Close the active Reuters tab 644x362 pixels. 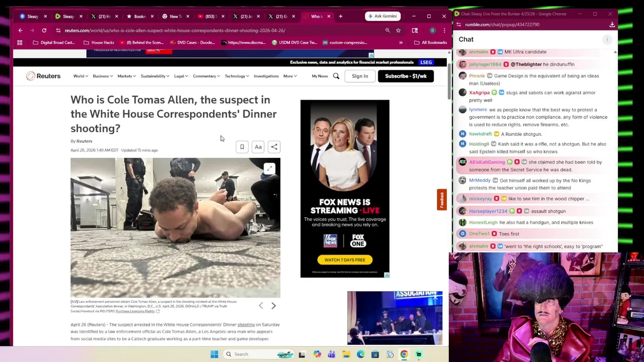(329, 16)
